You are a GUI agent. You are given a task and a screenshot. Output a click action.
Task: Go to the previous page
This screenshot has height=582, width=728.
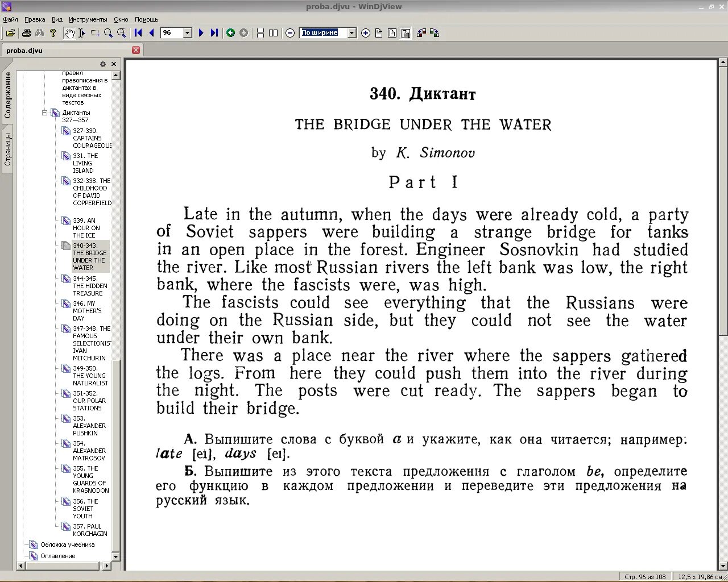(x=151, y=33)
